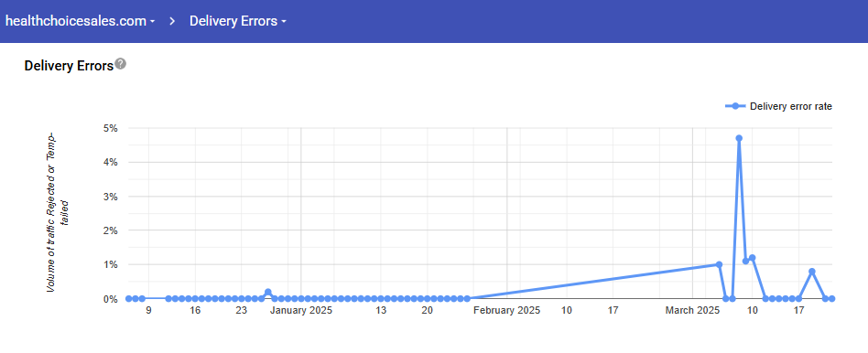
Task: Select the 1% data point at start of March
Action: click(x=719, y=264)
